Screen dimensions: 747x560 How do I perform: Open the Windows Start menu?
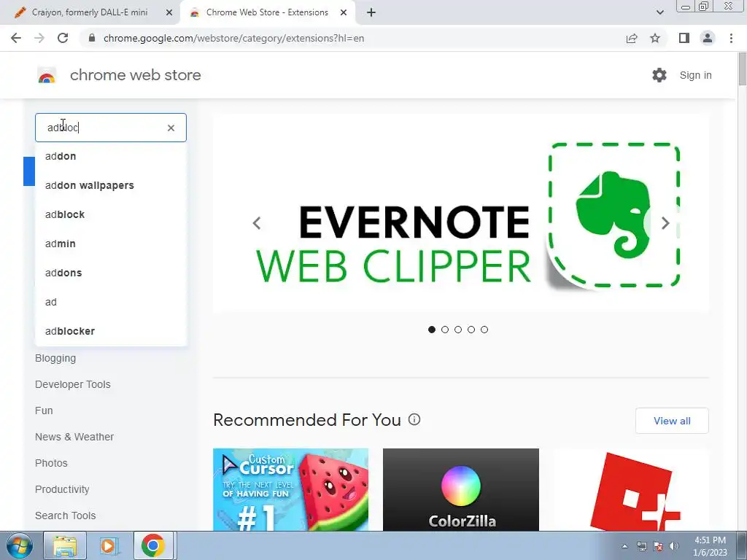[x=20, y=545]
